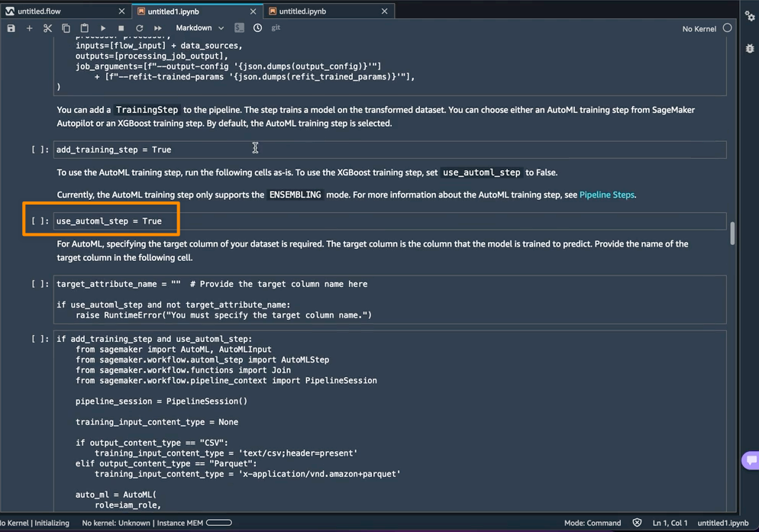Launch the image terminal icon in toolbar
This screenshot has width=759, height=532.
tap(239, 28)
